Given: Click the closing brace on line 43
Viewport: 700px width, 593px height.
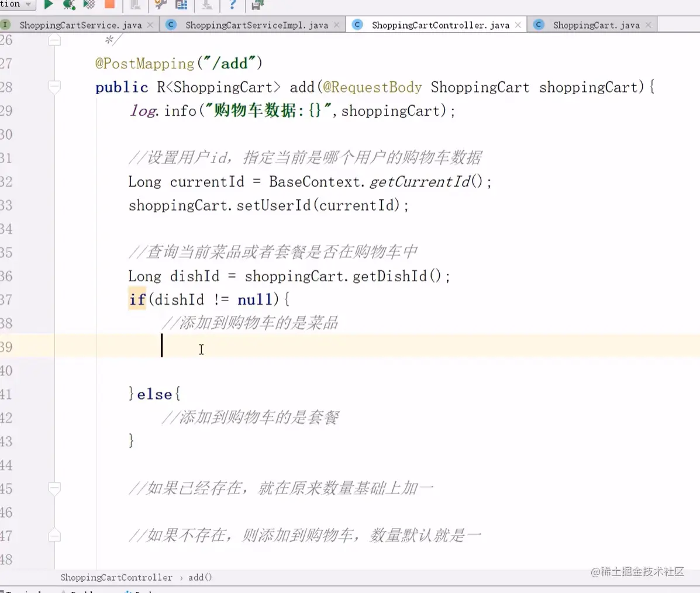Looking at the screenshot, I should pos(131,441).
